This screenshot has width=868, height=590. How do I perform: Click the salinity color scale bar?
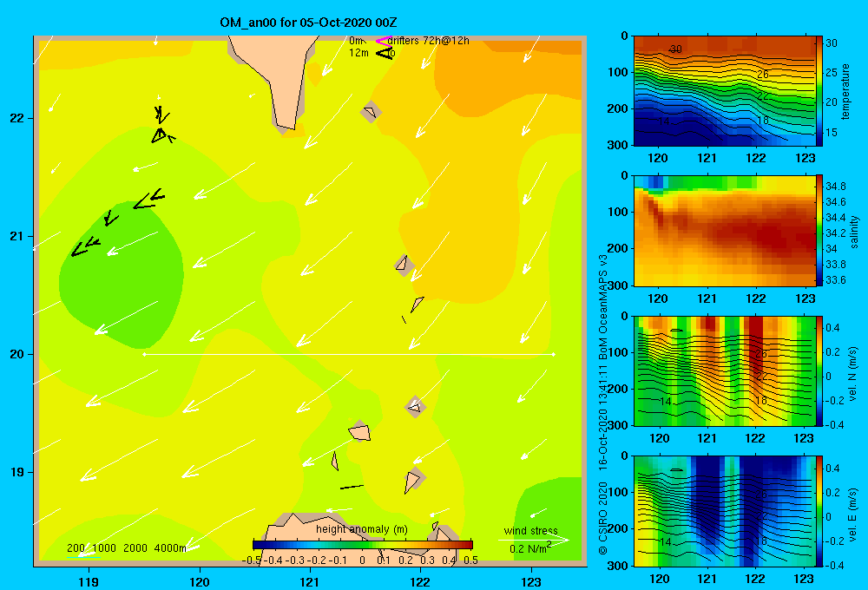click(819, 231)
